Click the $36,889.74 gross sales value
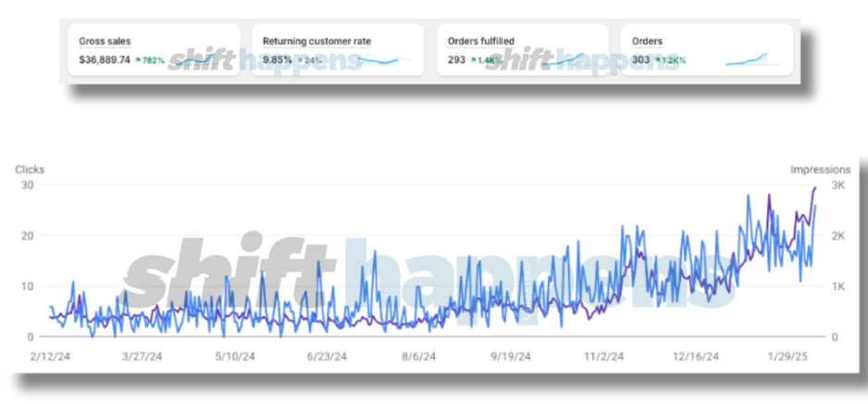The image size is (868, 403). click(105, 60)
